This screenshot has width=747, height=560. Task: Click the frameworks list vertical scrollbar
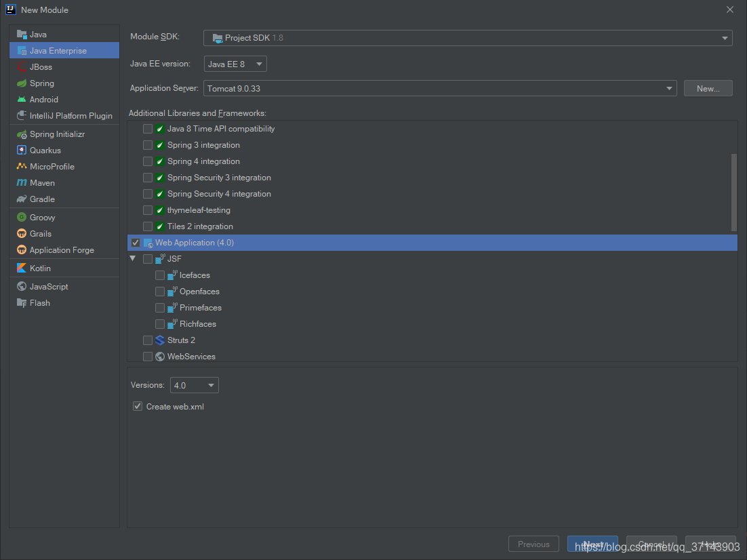pyautogui.click(x=734, y=193)
